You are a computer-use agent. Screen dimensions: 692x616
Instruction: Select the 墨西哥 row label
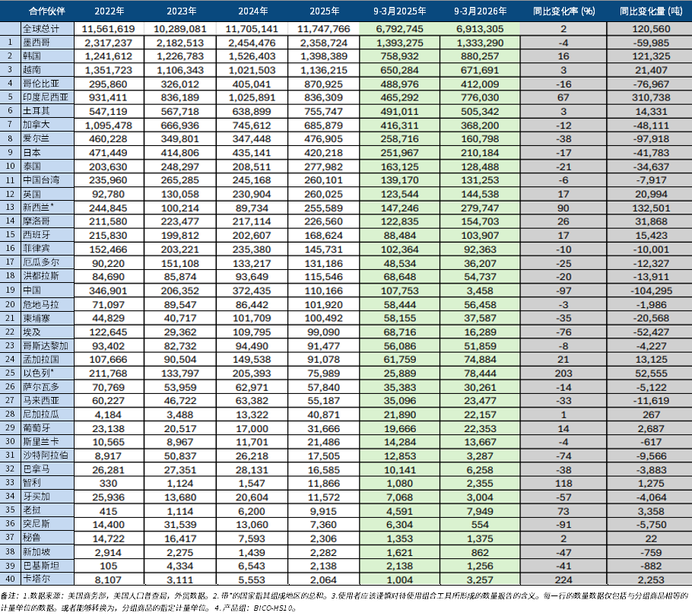pos(37,43)
